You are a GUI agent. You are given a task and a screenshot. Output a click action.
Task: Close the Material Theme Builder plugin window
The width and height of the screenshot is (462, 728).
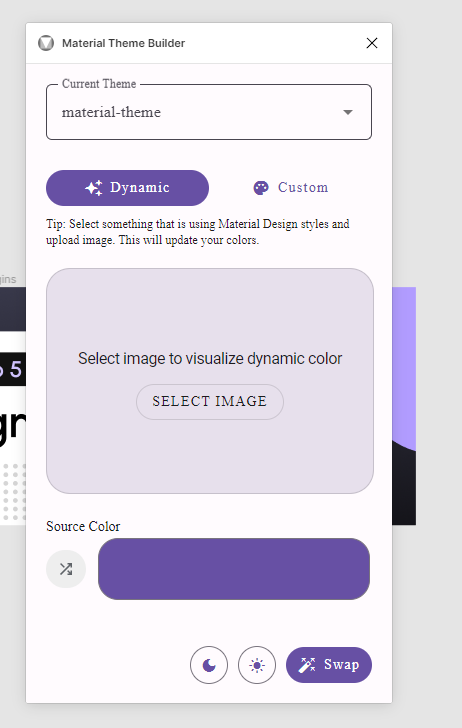[x=371, y=43]
